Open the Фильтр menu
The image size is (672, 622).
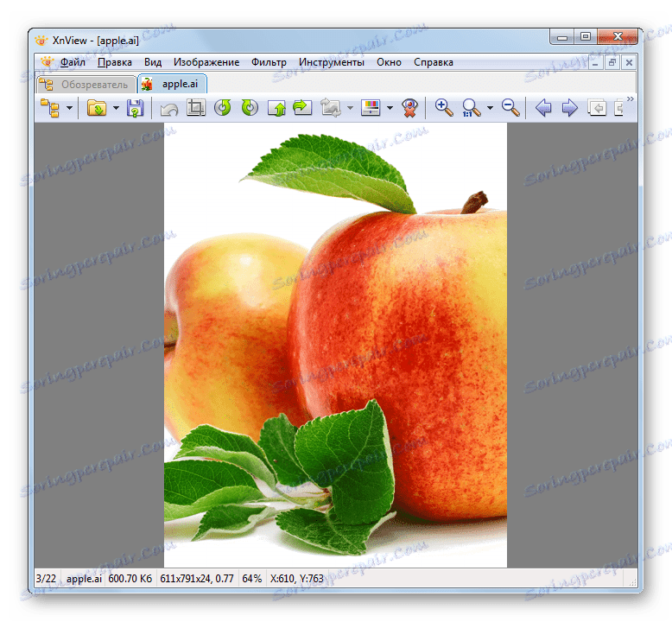click(x=269, y=62)
